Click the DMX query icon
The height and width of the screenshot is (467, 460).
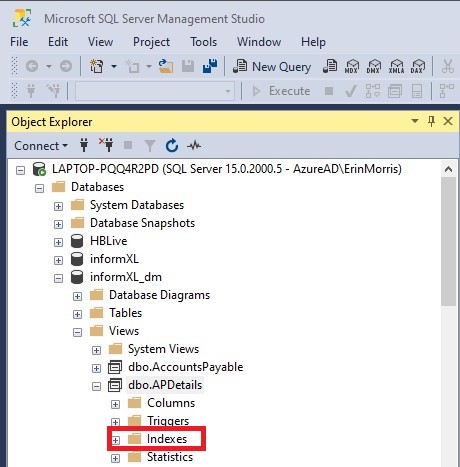coord(374,66)
